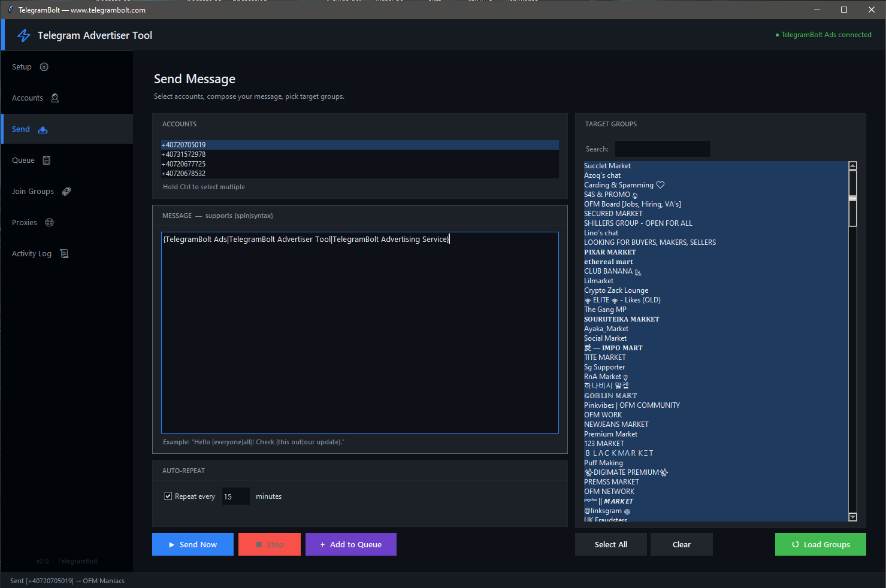
Task: Open the Setup section
Action: pos(67,67)
